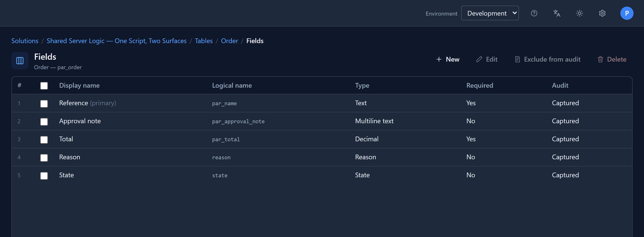Click the Logical name column header

(x=232, y=85)
